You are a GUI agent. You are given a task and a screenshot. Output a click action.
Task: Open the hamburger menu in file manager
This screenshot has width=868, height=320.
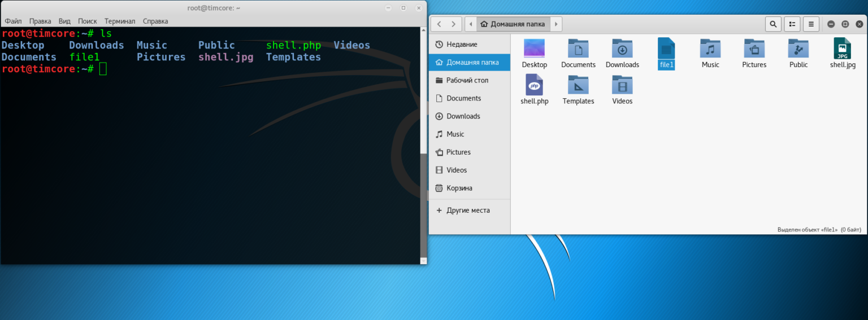[x=811, y=24]
